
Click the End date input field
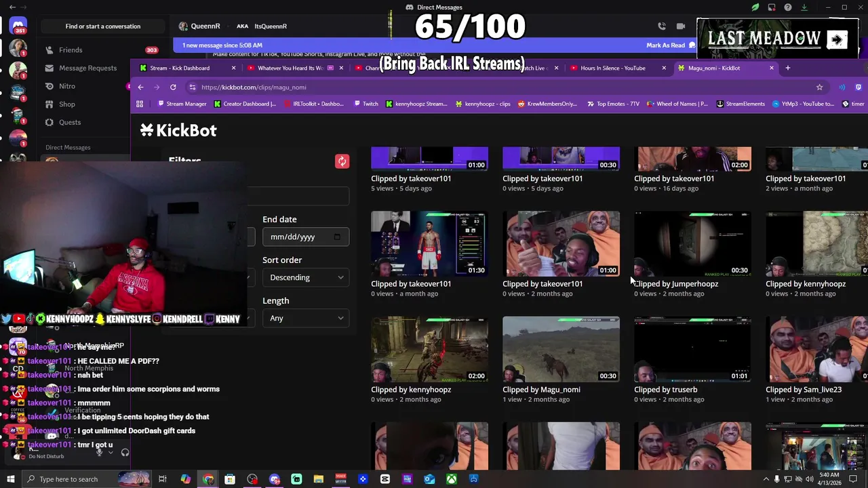click(x=306, y=237)
